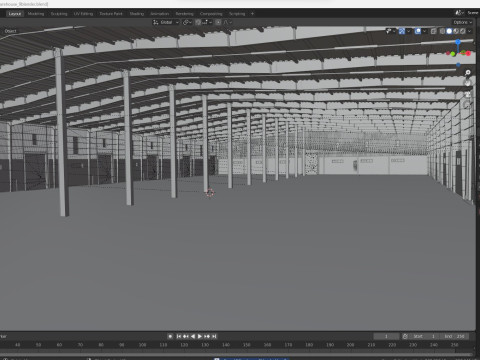Click the pan view hand icon
Image resolution: width=480 pixels, height=360 pixels.
click(468, 83)
